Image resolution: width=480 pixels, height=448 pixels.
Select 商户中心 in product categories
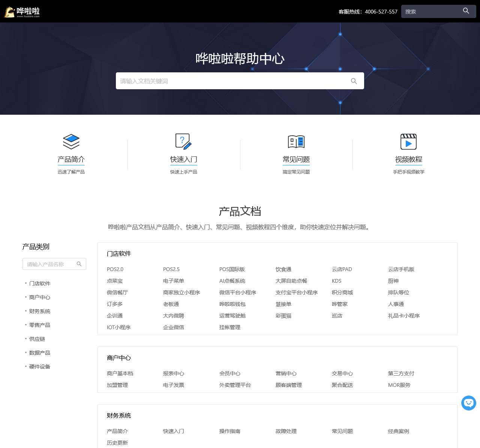40,297
